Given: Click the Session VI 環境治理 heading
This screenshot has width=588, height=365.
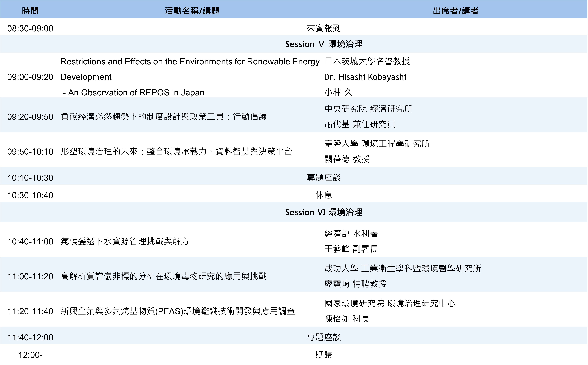Looking at the screenshot, I should tap(323, 212).
